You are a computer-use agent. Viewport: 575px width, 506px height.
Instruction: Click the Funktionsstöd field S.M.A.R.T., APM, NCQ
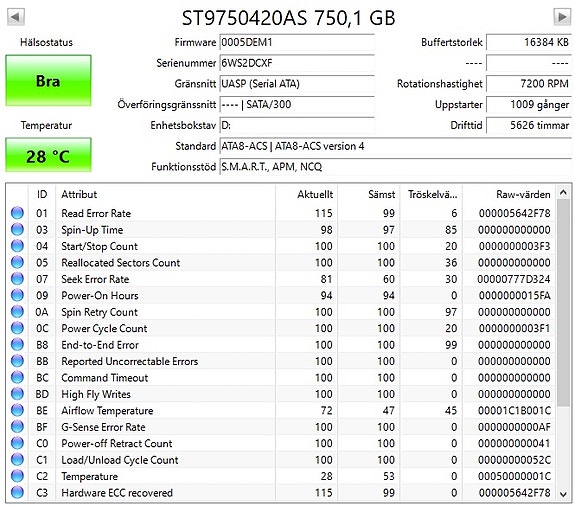(395, 167)
